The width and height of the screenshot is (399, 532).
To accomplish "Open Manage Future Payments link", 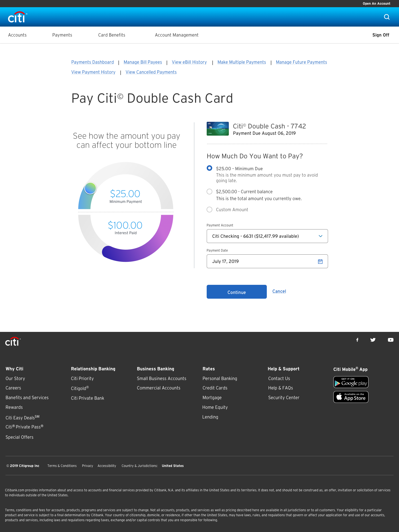I will coord(301,62).
